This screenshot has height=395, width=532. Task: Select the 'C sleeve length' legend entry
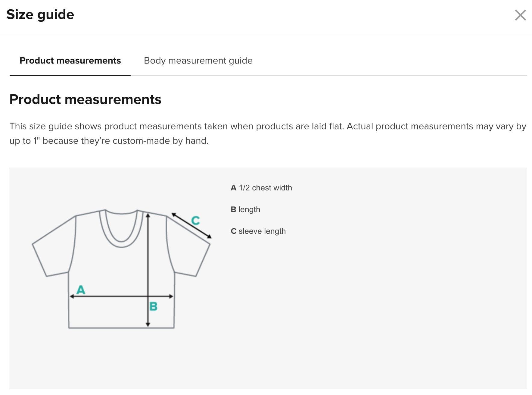258,231
